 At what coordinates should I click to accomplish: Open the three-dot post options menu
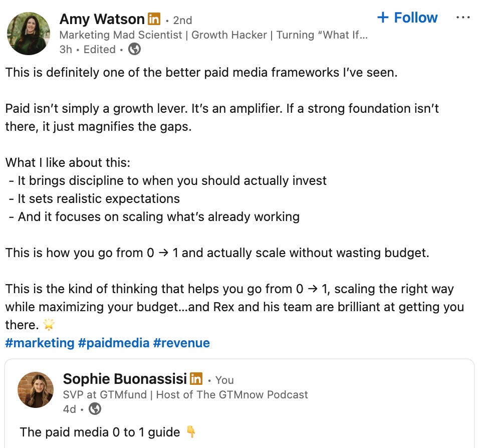[463, 18]
